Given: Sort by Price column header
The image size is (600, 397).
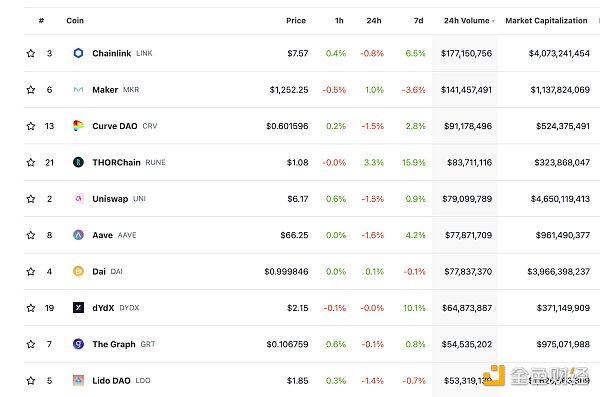Looking at the screenshot, I should click(296, 21).
